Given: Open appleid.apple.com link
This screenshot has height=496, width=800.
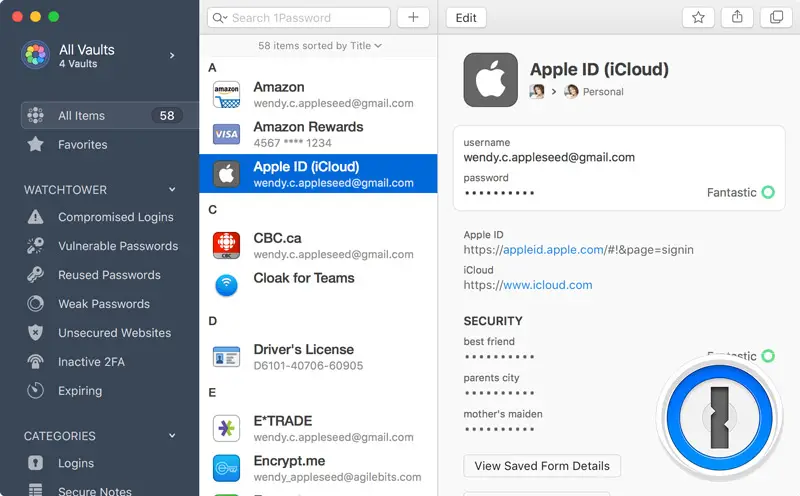Looking at the screenshot, I should coord(554,250).
